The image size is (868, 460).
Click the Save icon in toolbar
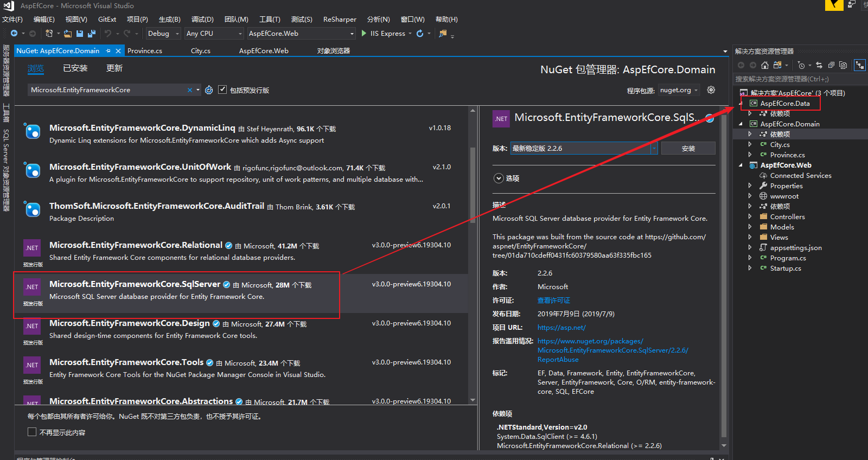click(80, 34)
